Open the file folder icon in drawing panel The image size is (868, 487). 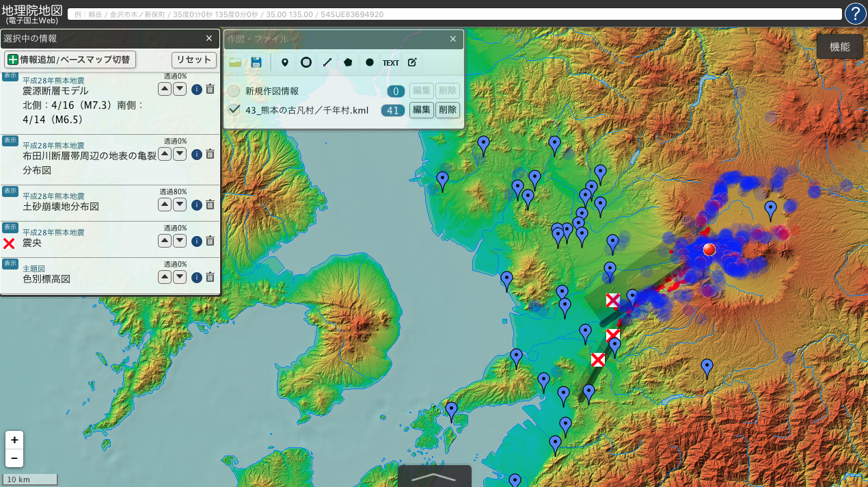click(x=236, y=62)
